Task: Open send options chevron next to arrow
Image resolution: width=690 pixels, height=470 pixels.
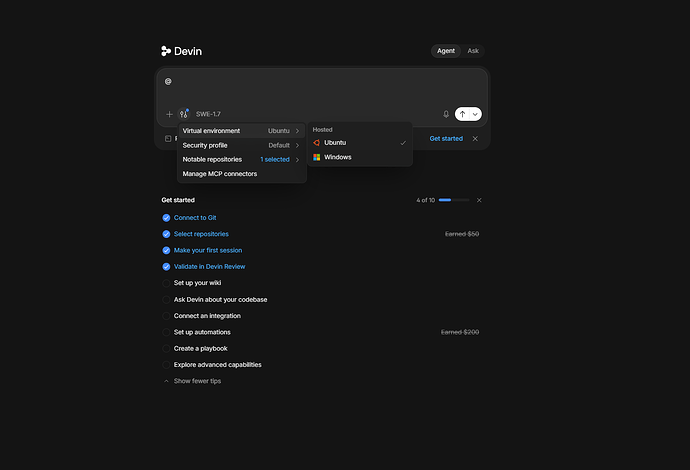Action: coord(475,114)
